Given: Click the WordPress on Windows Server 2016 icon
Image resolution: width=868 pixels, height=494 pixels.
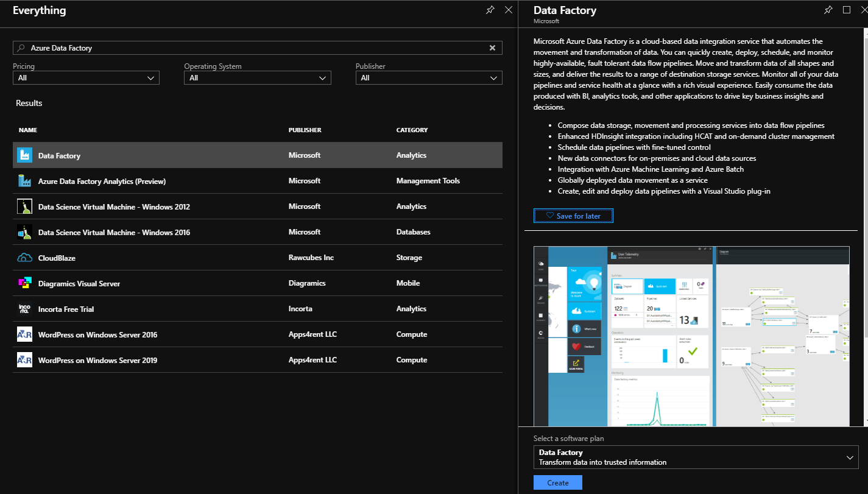Looking at the screenshot, I should [24, 334].
